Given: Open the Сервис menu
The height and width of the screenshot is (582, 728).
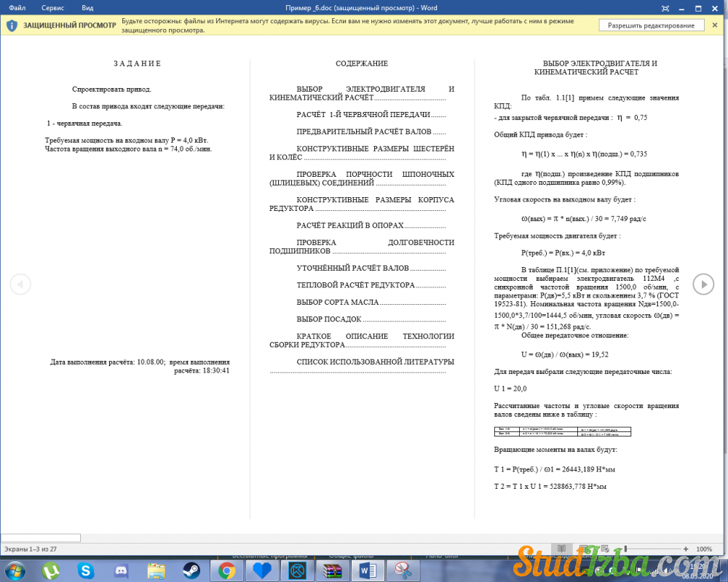Looking at the screenshot, I should [x=52, y=8].
